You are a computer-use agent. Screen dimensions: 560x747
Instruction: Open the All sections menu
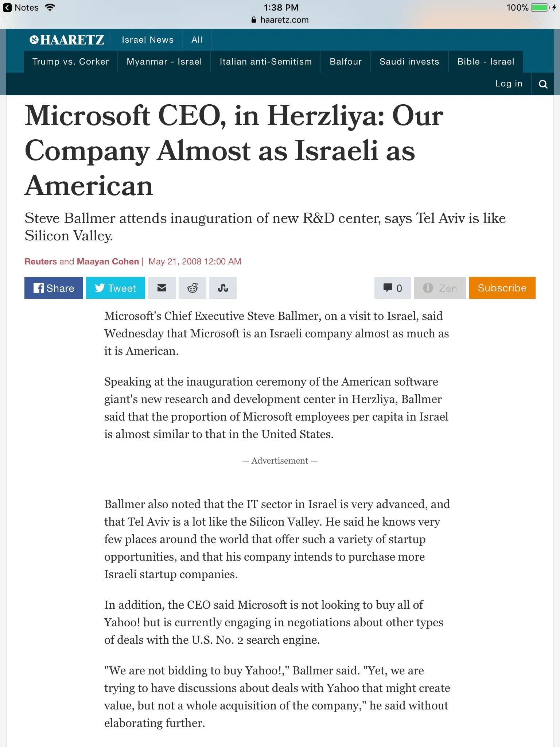tap(197, 40)
